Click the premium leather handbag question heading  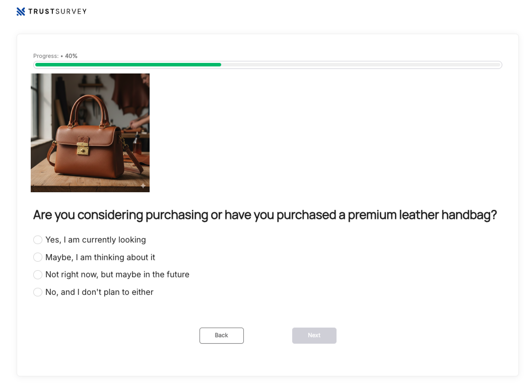point(265,215)
